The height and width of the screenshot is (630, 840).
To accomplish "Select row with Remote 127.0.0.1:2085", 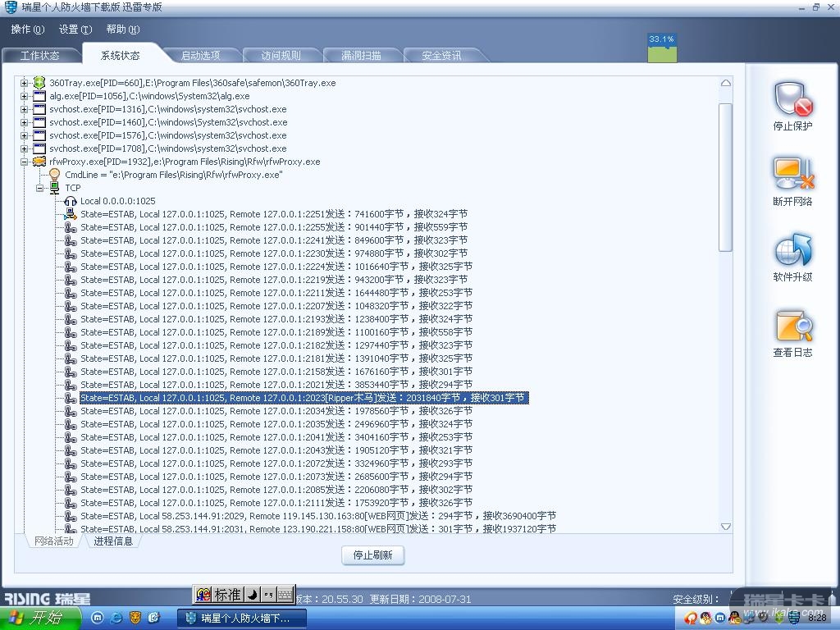I will (276, 490).
